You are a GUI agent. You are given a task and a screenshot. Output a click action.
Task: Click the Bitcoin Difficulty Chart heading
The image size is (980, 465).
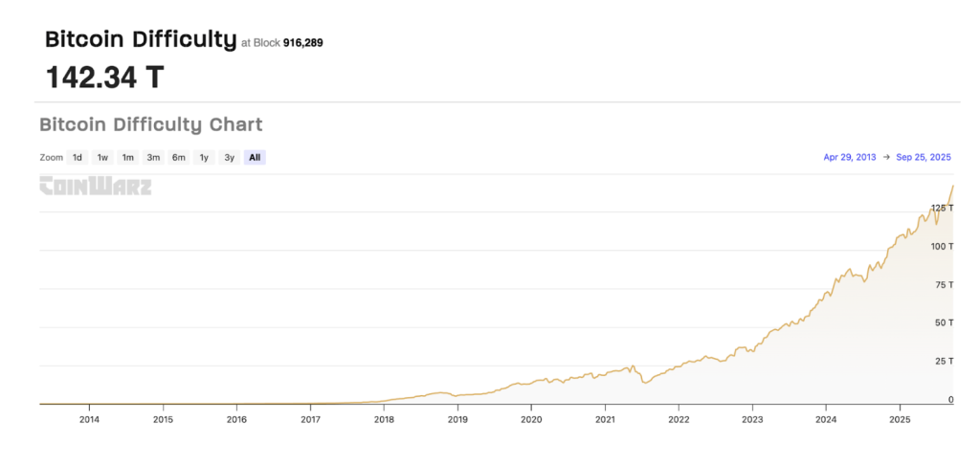coord(150,124)
